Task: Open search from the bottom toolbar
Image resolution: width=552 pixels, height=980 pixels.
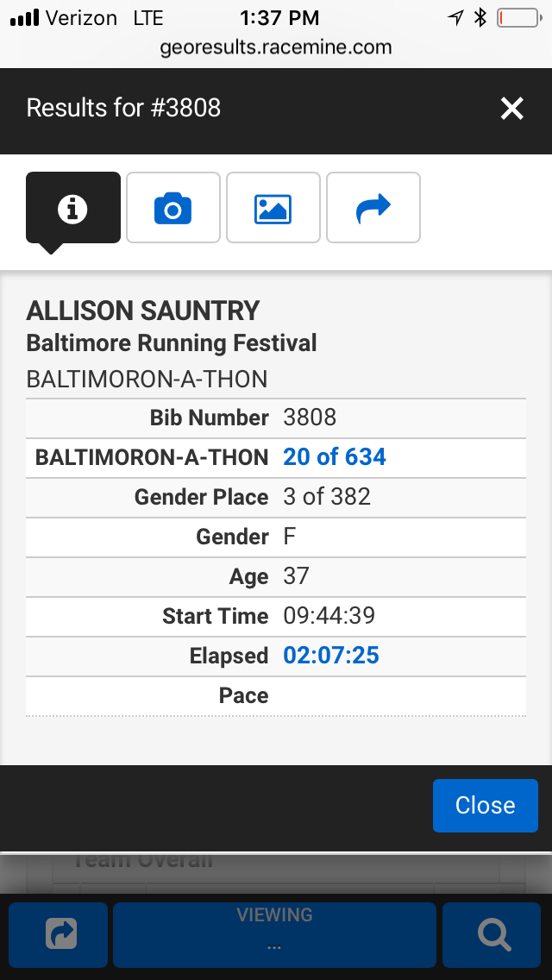Action: (491, 934)
